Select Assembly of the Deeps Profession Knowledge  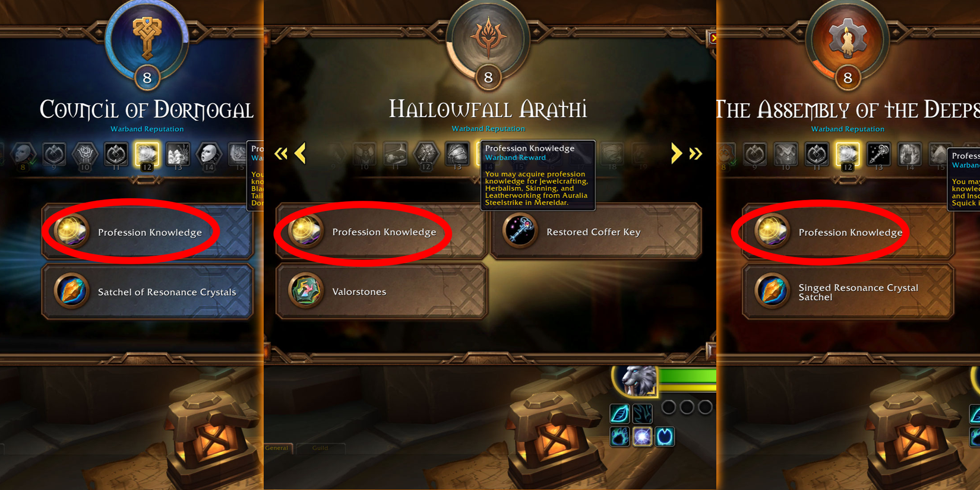point(848,232)
